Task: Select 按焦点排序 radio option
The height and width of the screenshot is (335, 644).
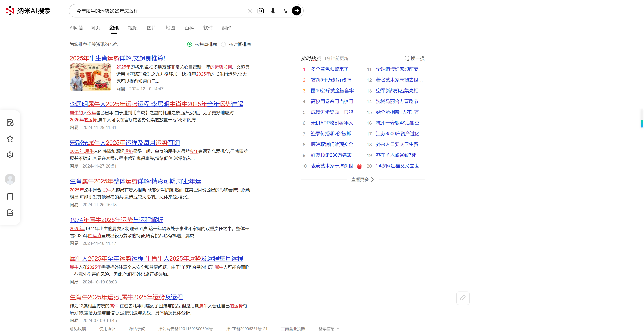Action: click(190, 44)
